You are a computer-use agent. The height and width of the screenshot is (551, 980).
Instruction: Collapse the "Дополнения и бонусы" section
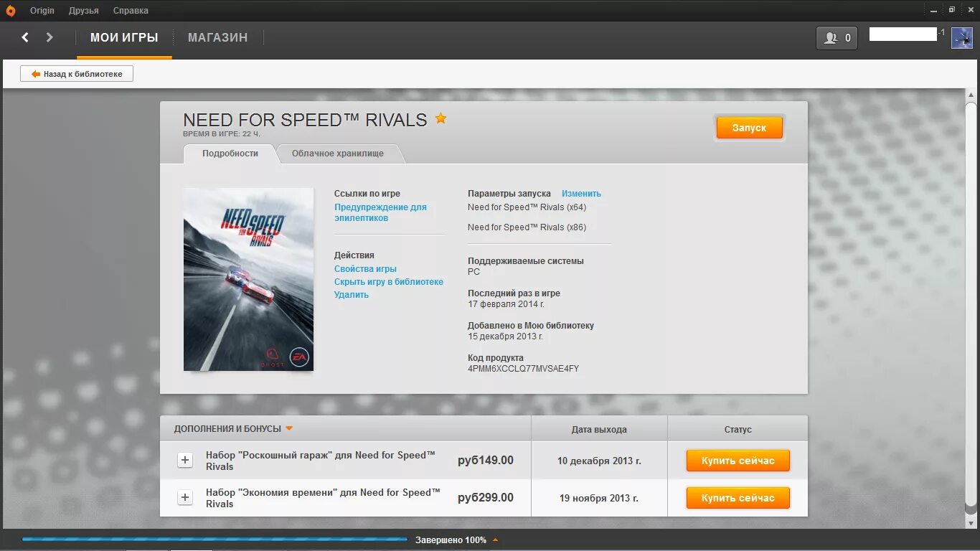289,429
